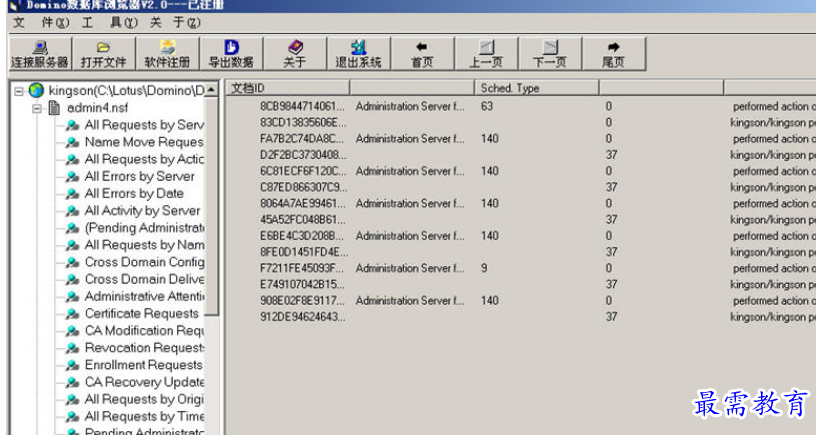Click view icon beside All Errors by Date
The width and height of the screenshot is (816, 435).
click(x=72, y=194)
